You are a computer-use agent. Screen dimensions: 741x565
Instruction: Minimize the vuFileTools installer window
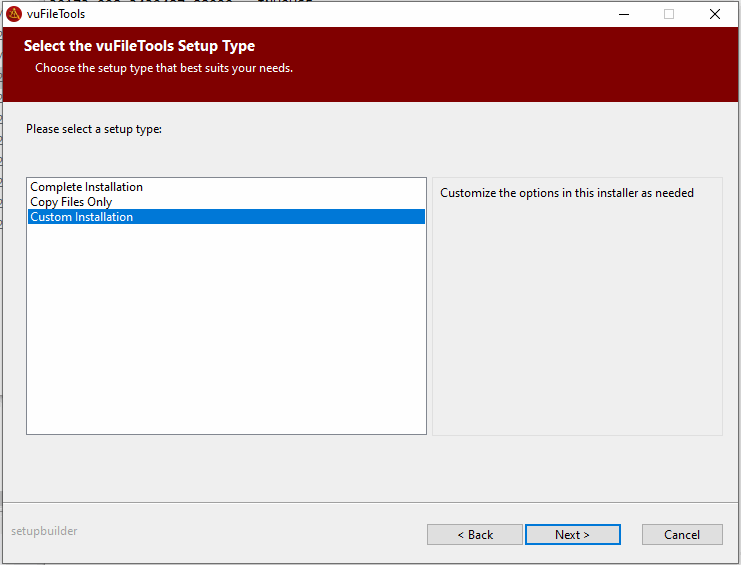click(x=623, y=14)
